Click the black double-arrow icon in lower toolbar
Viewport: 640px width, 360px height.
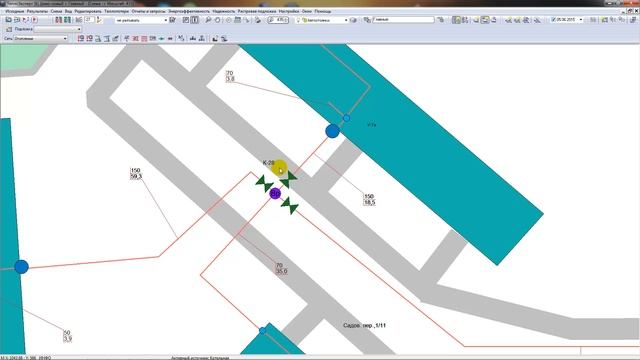tap(170, 38)
